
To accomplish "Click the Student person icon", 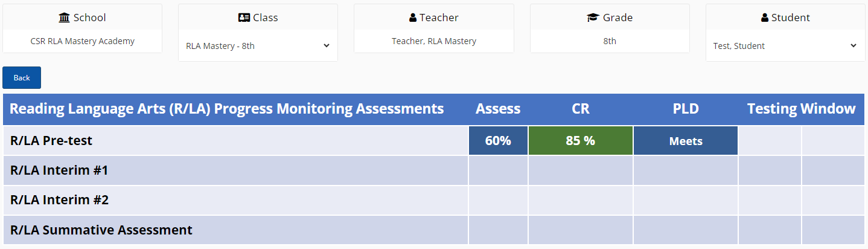I will [765, 18].
